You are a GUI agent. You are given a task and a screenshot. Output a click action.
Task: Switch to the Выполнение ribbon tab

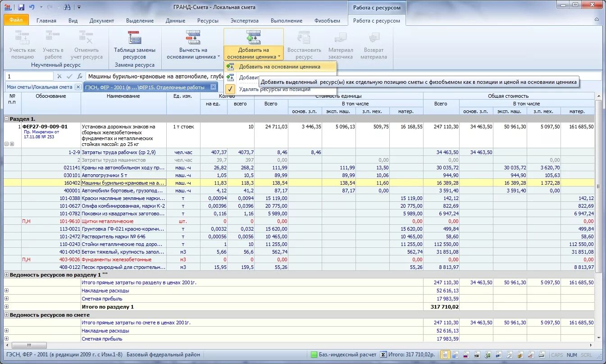pyautogui.click(x=287, y=21)
